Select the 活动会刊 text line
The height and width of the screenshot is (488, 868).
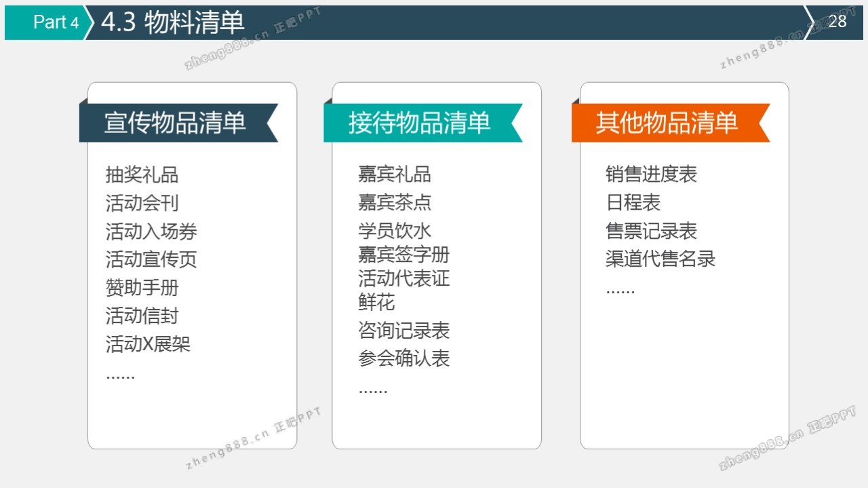[x=142, y=203]
